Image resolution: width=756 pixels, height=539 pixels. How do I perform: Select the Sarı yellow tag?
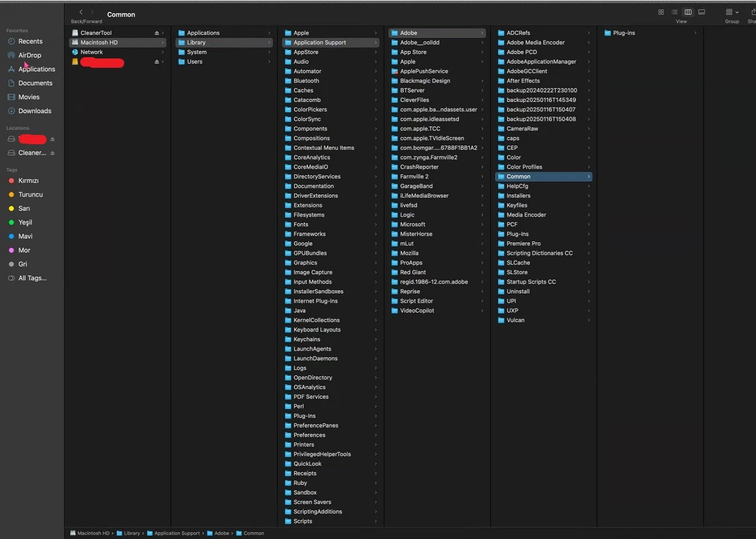[24, 209]
